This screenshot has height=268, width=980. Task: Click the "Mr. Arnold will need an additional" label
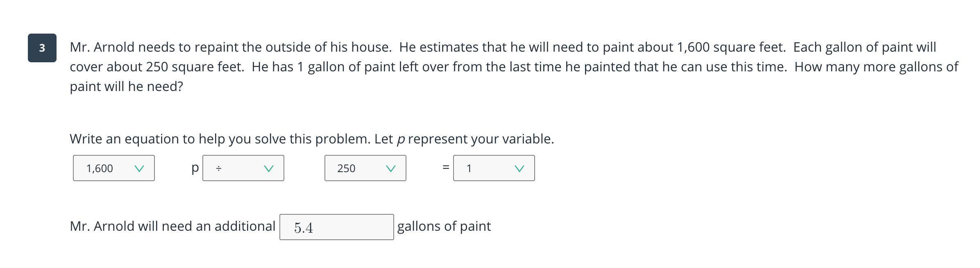(172, 226)
